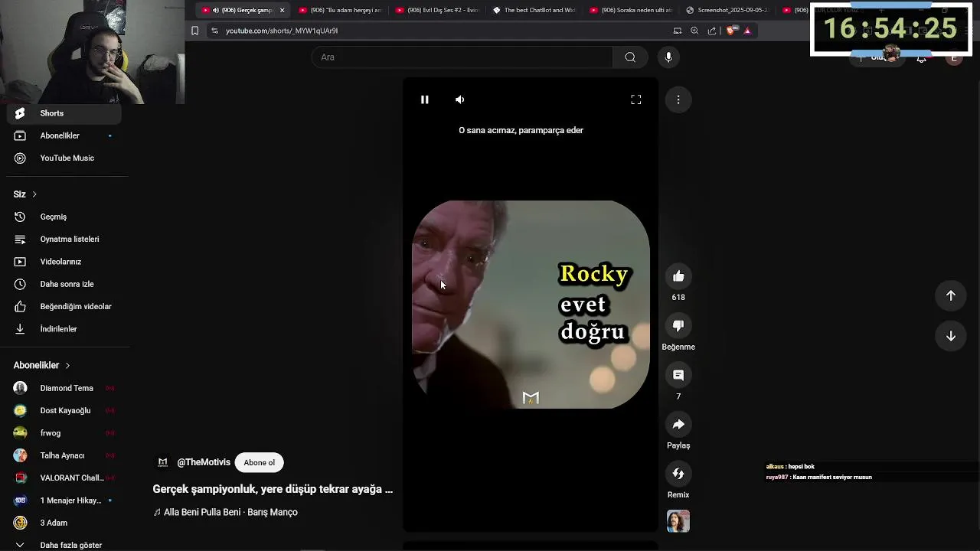
Task: Open Oynatma listeleri
Action: (64, 239)
